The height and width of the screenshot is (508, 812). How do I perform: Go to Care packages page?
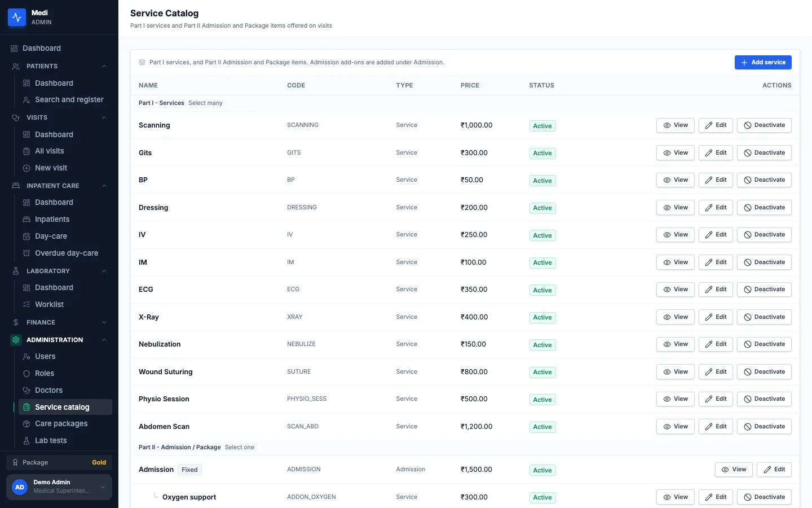click(x=65, y=424)
